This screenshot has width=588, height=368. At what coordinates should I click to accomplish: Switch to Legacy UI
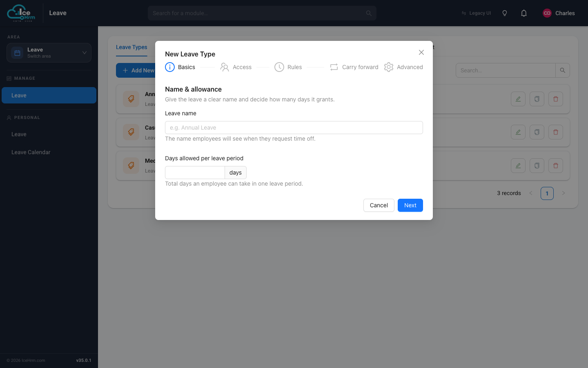(x=476, y=13)
